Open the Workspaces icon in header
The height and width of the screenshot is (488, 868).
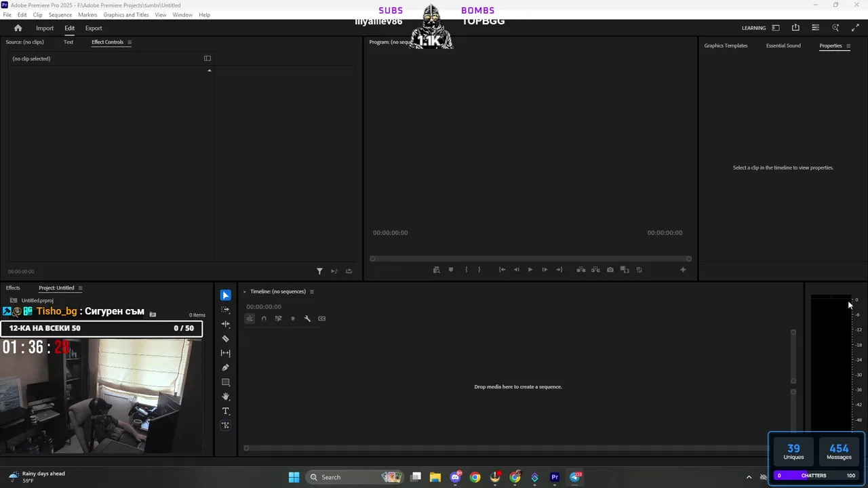click(x=776, y=28)
